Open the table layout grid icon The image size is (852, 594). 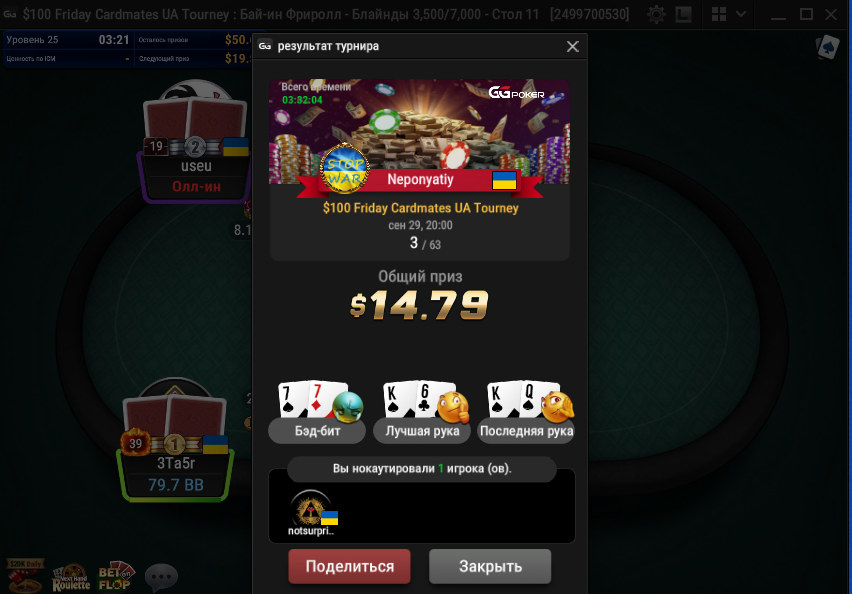pos(718,14)
